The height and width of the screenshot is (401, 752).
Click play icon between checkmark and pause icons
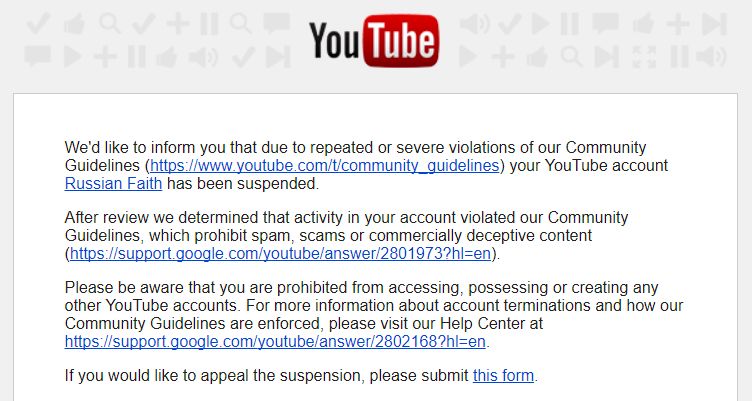click(x=540, y=24)
